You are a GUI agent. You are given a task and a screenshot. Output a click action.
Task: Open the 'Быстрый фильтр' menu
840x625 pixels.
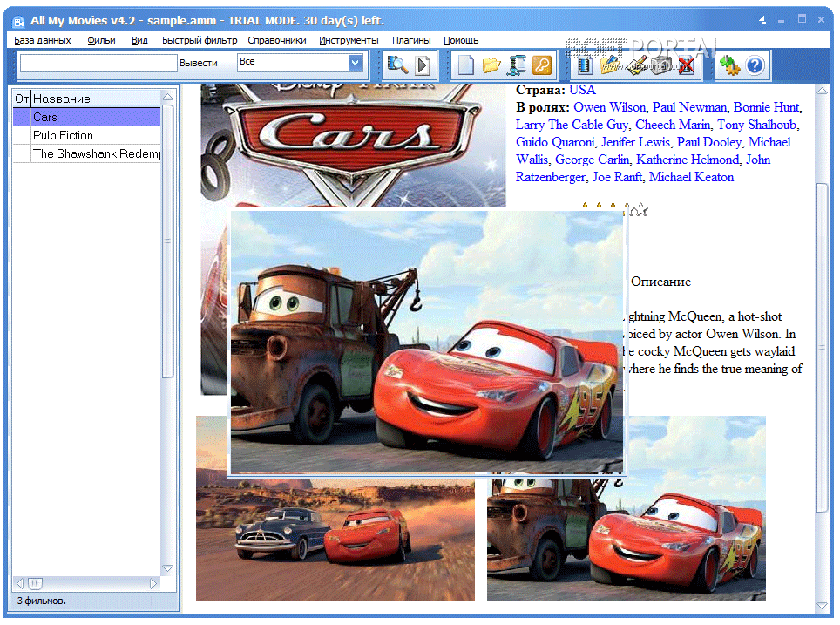coord(200,40)
